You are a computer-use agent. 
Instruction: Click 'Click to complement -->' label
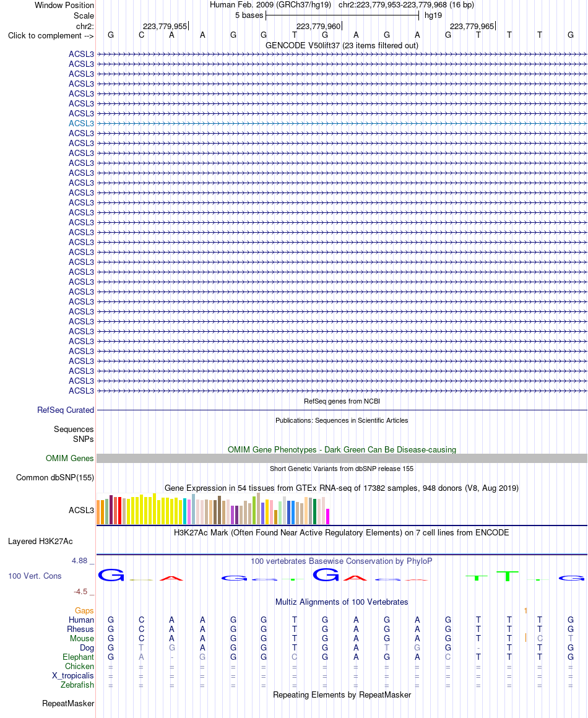pos(51,36)
